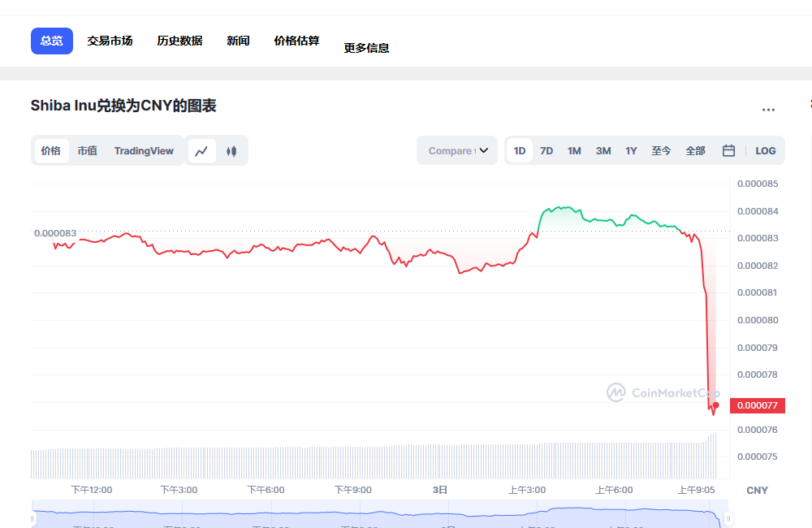
Task: Select the line chart icon
Action: coord(201,150)
